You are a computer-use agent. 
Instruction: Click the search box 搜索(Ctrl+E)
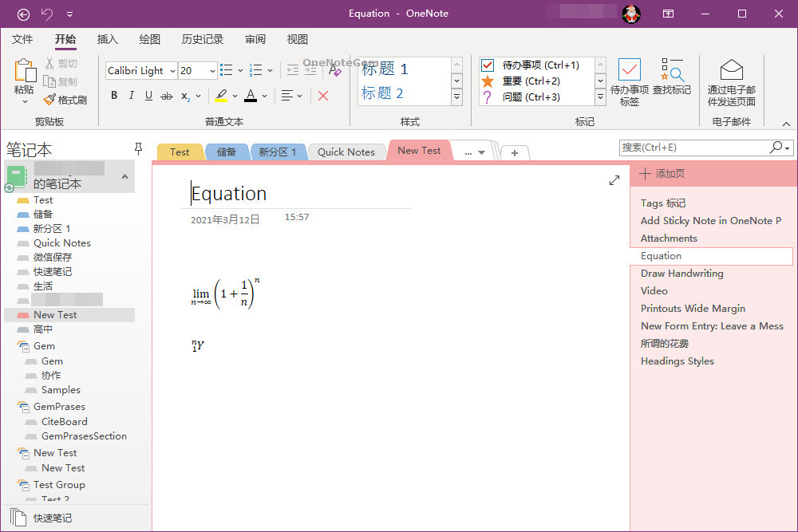(x=694, y=148)
